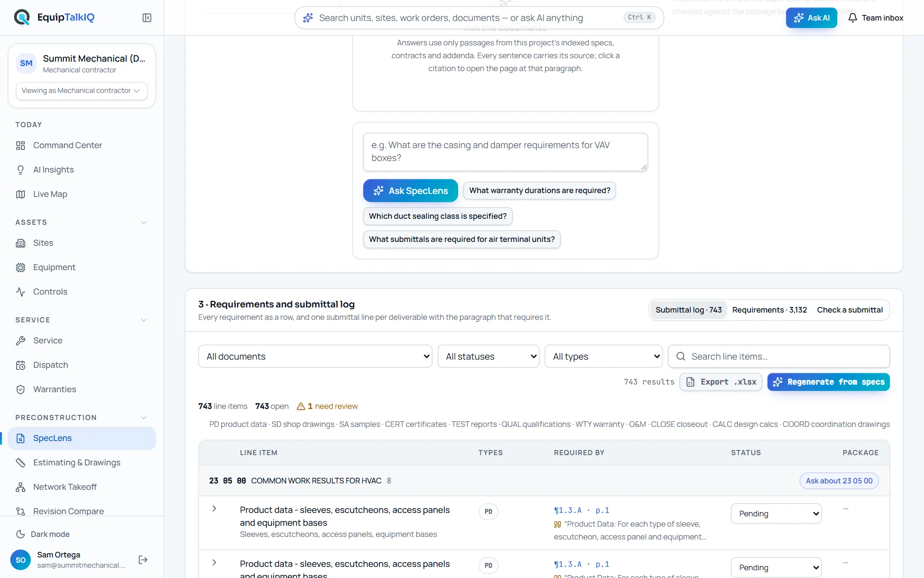Screen dimensions: 924x578
Task: Expand the first Product data row
Action: click(x=214, y=509)
